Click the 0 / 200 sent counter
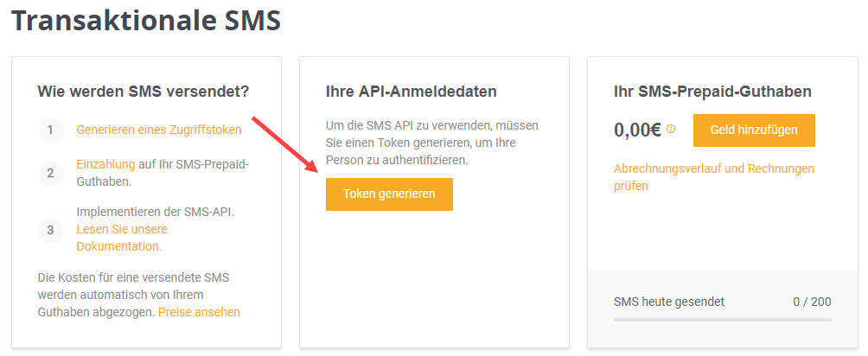Image resolution: width=868 pixels, height=356 pixels. [812, 302]
